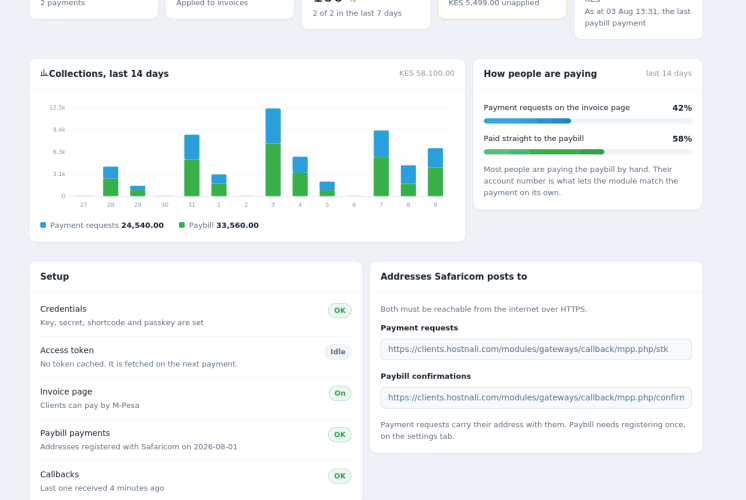This screenshot has width=746, height=500.
Task: Click 'last 14 days' label in paying card
Action: coord(669,73)
